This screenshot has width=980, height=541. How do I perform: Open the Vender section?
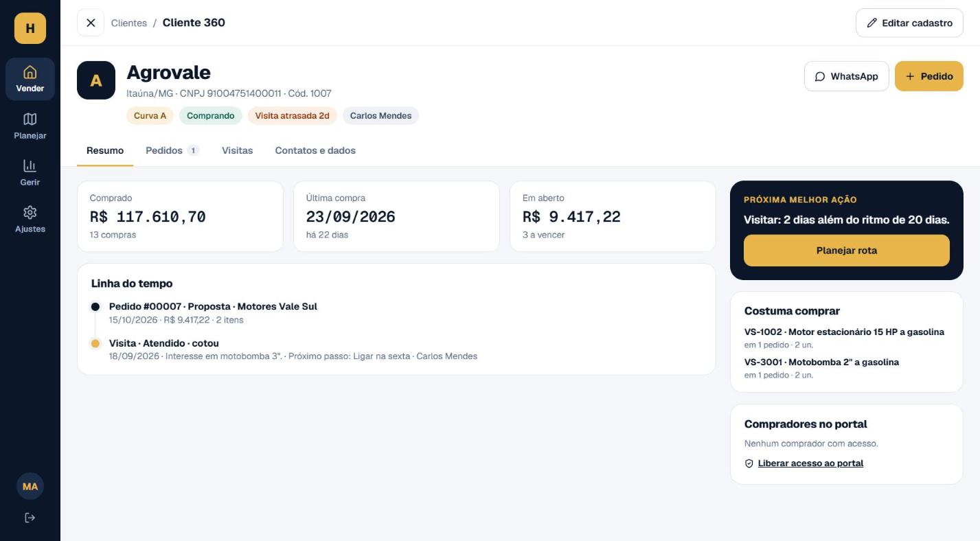coord(30,80)
